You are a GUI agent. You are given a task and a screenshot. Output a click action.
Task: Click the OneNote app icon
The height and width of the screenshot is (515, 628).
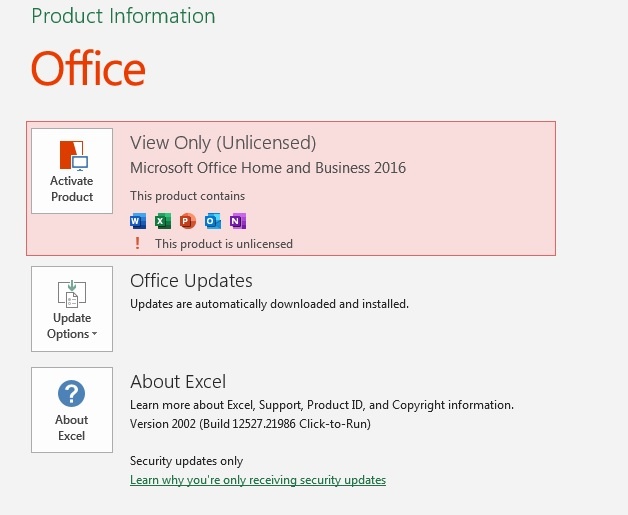point(238,221)
